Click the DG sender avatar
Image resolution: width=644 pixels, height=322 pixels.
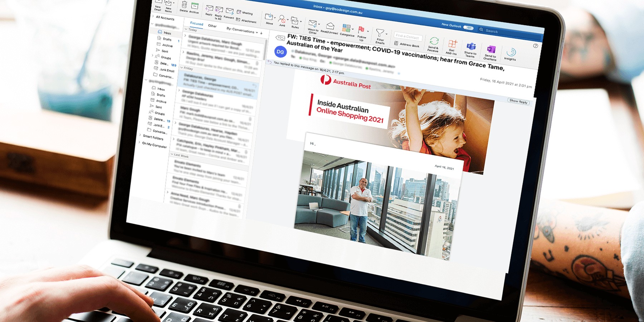280,52
